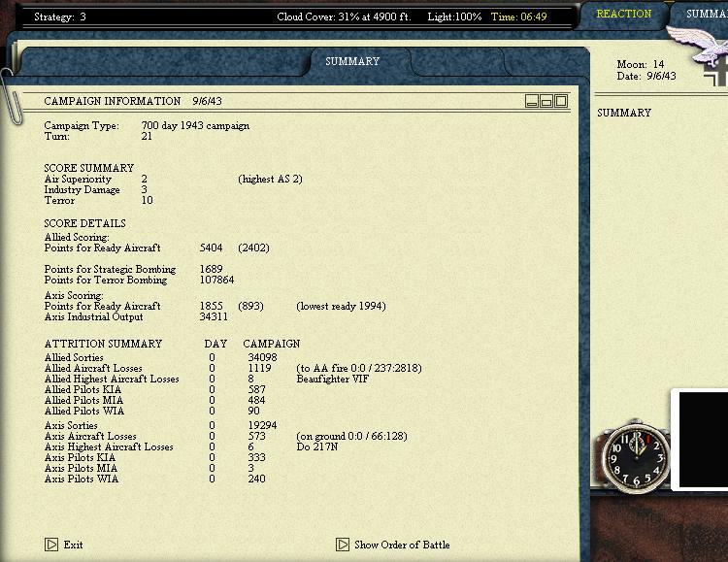Viewport: 728px width, 562px height.
Task: Click Terror Bombing points 107864
Action: pos(216,281)
